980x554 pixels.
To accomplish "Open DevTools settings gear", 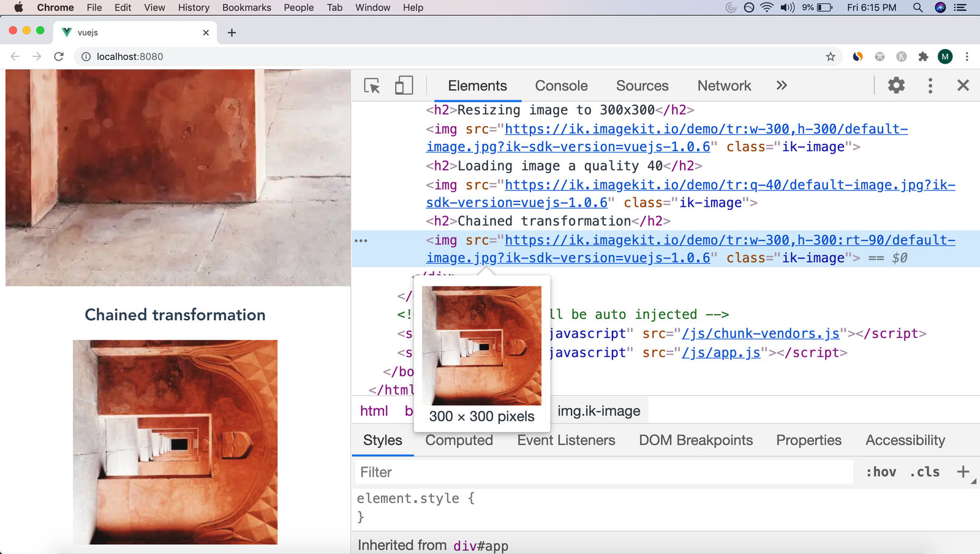I will click(x=896, y=86).
